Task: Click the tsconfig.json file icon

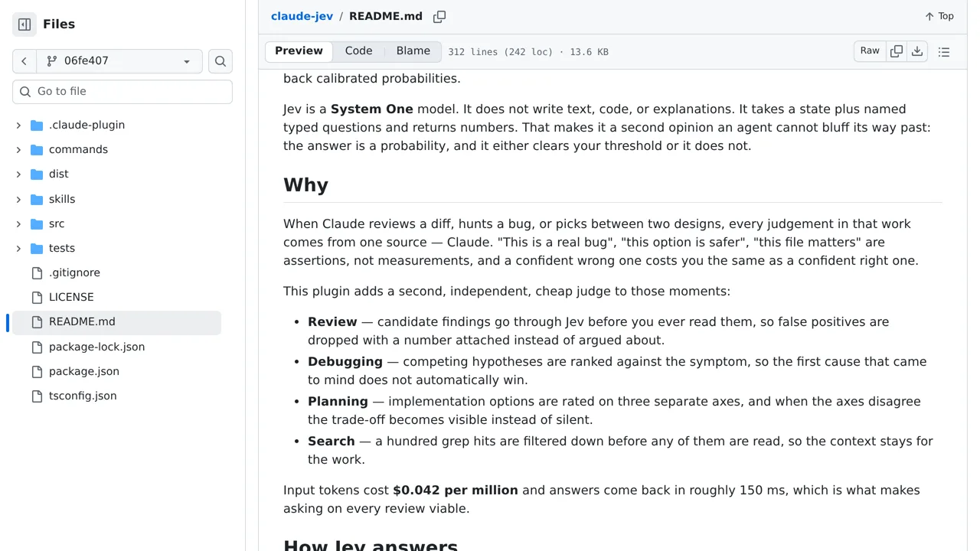Action: click(x=37, y=396)
